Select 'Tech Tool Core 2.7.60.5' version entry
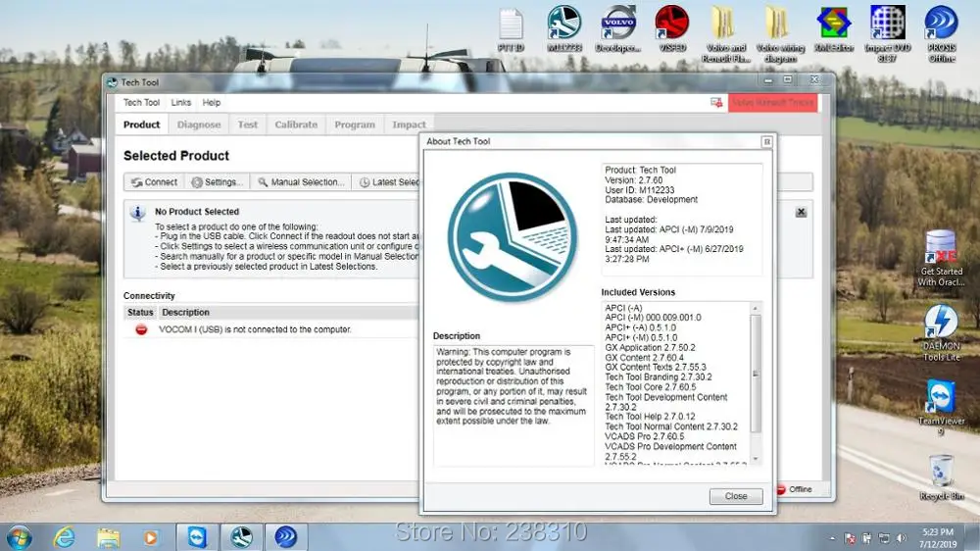Image resolution: width=980 pixels, height=551 pixels. [650, 387]
